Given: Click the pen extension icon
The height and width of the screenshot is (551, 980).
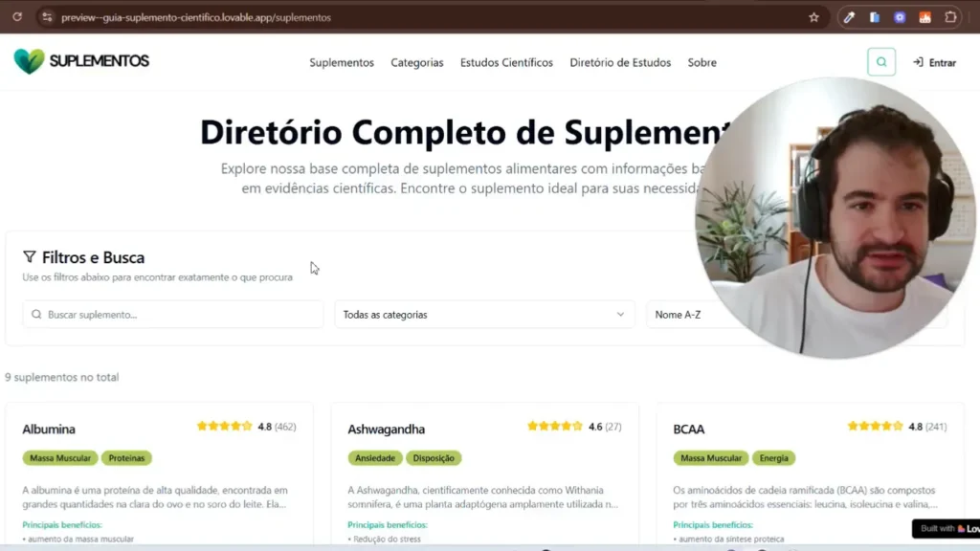Looking at the screenshot, I should 849,17.
